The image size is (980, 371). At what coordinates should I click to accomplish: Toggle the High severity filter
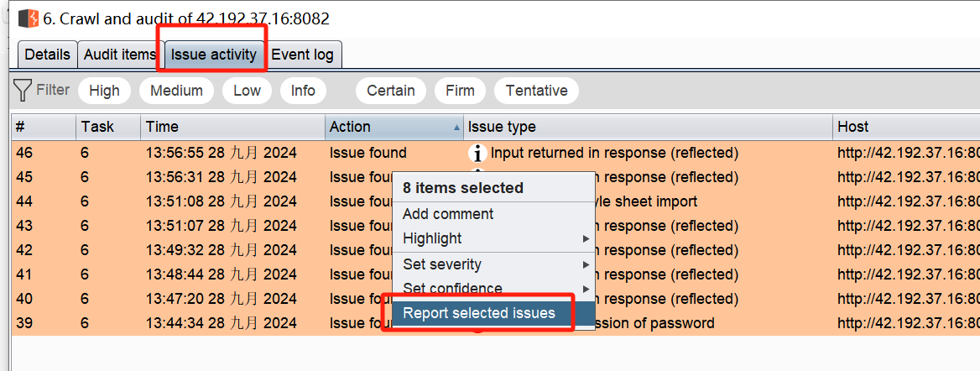(x=104, y=91)
